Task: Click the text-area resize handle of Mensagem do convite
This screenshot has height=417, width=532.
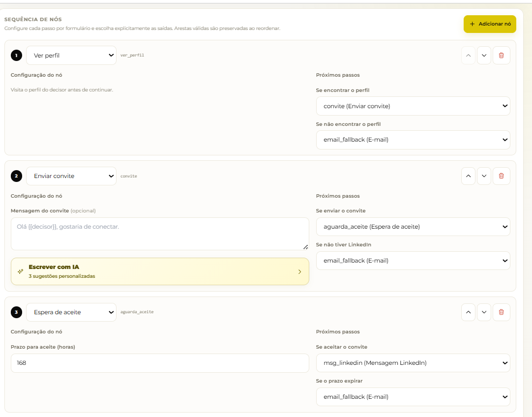Action: tap(306, 247)
